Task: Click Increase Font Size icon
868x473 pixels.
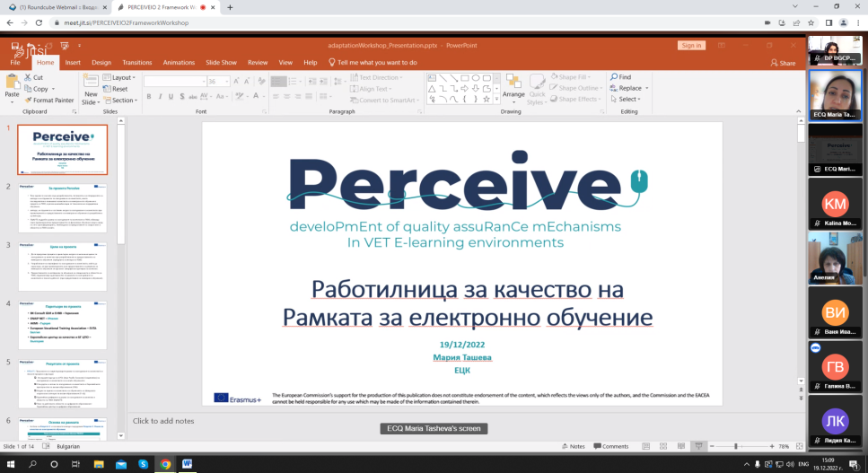Action: [236, 82]
